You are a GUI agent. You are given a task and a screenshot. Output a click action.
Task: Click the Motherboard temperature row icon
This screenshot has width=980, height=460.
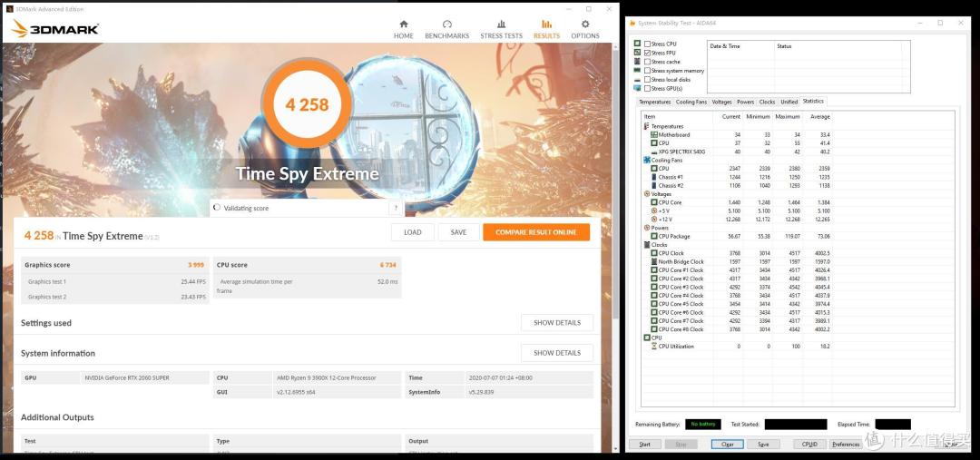tap(653, 135)
